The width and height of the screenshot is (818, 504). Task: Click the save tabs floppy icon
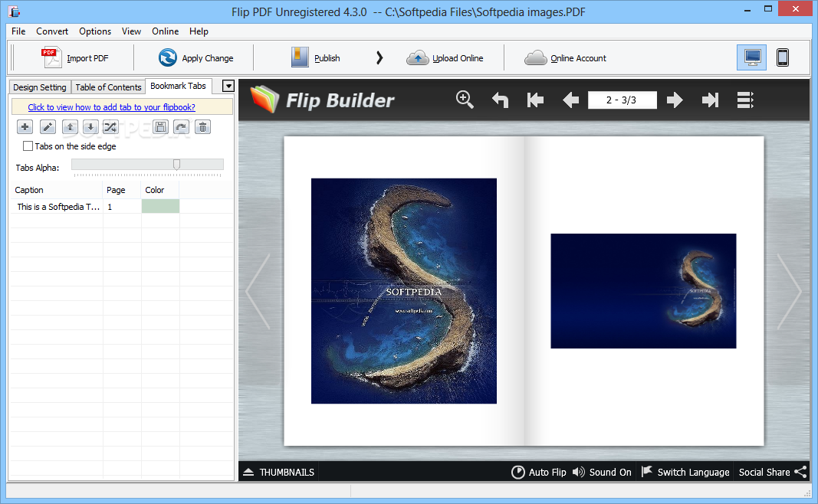(161, 126)
